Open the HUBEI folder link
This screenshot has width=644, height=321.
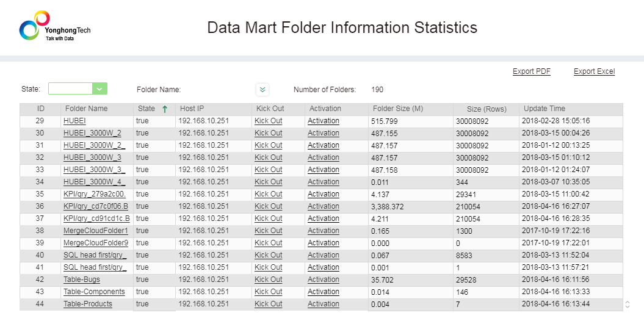[x=74, y=121]
